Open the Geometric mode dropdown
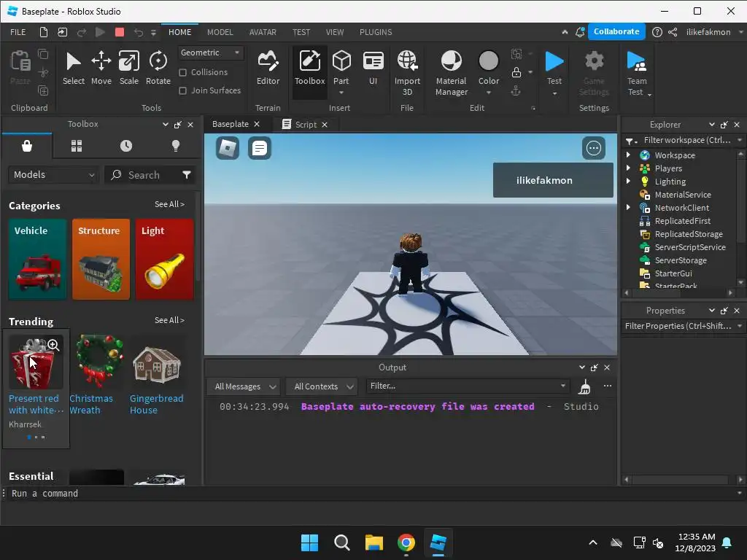The image size is (747, 560). [211, 52]
